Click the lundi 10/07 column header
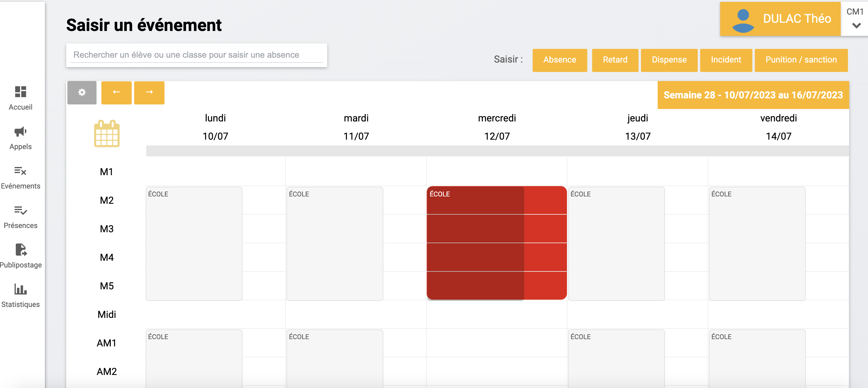Screen dimensions: 868x388 (215, 127)
